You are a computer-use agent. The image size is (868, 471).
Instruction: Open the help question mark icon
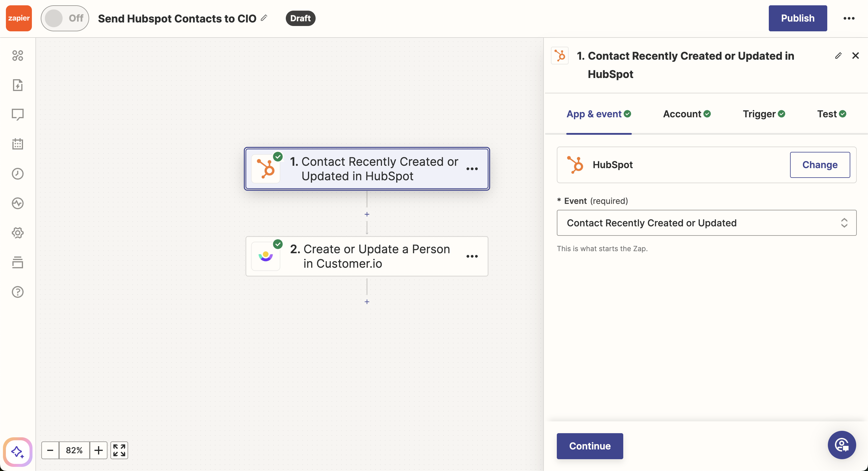point(17,292)
